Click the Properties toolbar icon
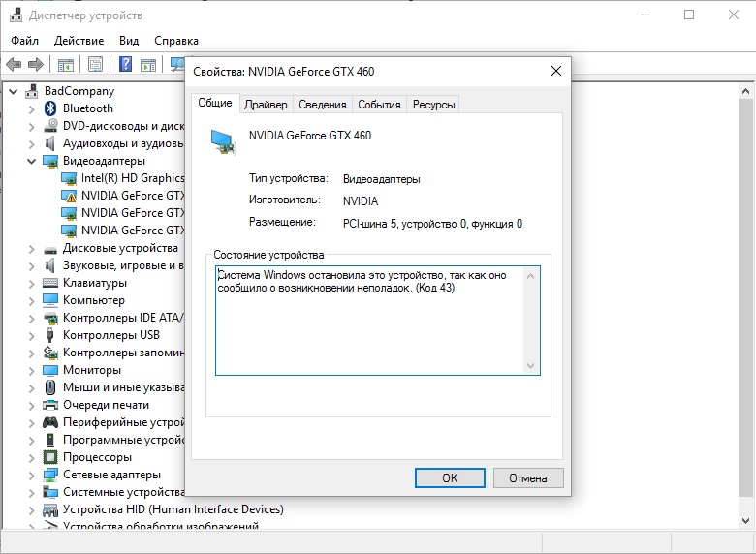 pos(95,65)
